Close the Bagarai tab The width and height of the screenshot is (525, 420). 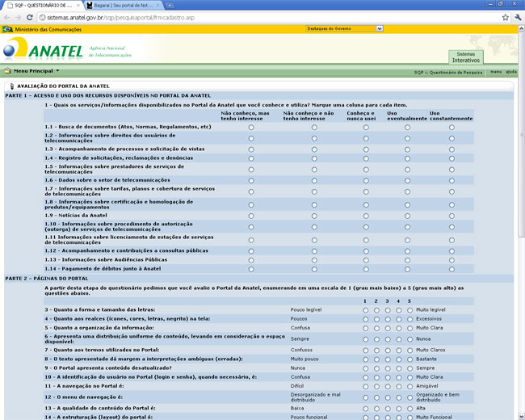click(x=157, y=6)
